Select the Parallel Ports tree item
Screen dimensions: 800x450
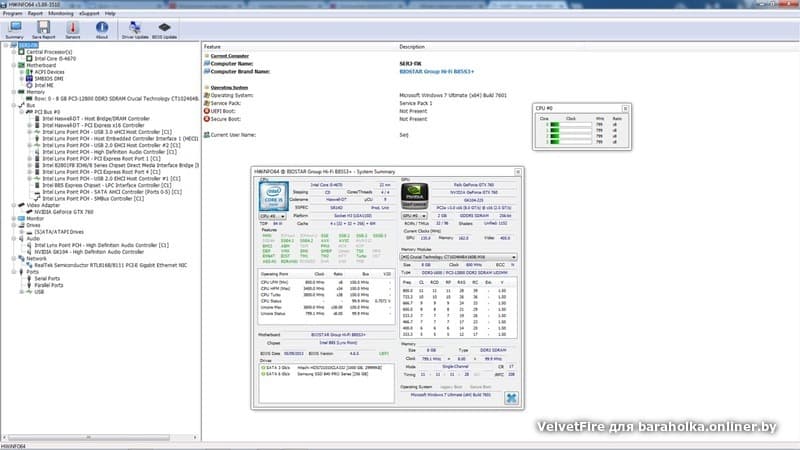click(49, 285)
